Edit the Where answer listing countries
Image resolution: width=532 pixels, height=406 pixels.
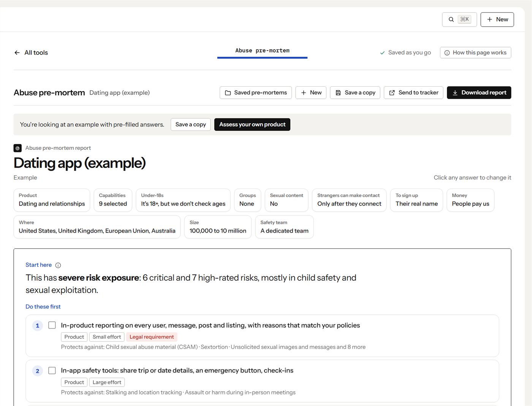(x=97, y=227)
